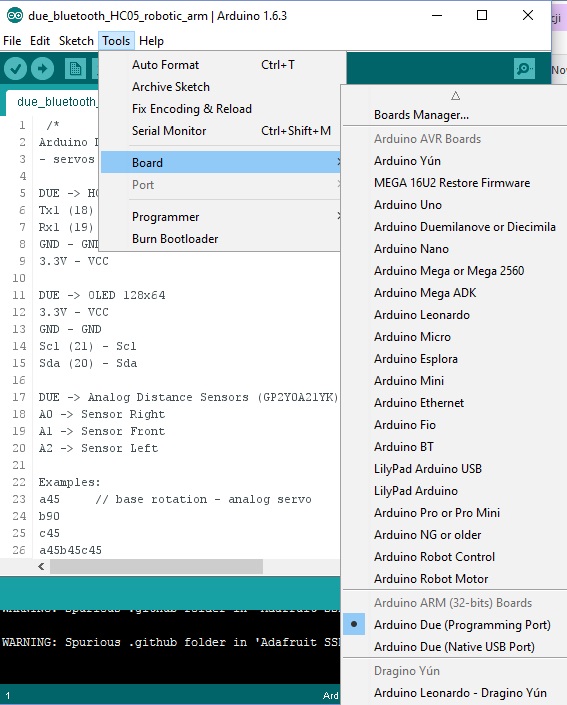Open the Help menu

[151, 41]
